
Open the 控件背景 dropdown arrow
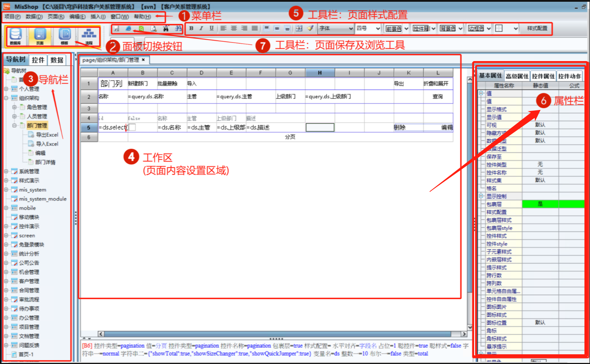(x=433, y=28)
